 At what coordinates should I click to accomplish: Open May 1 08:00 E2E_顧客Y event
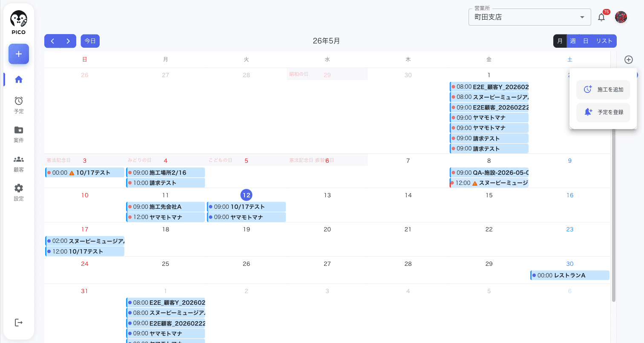pyautogui.click(x=489, y=86)
